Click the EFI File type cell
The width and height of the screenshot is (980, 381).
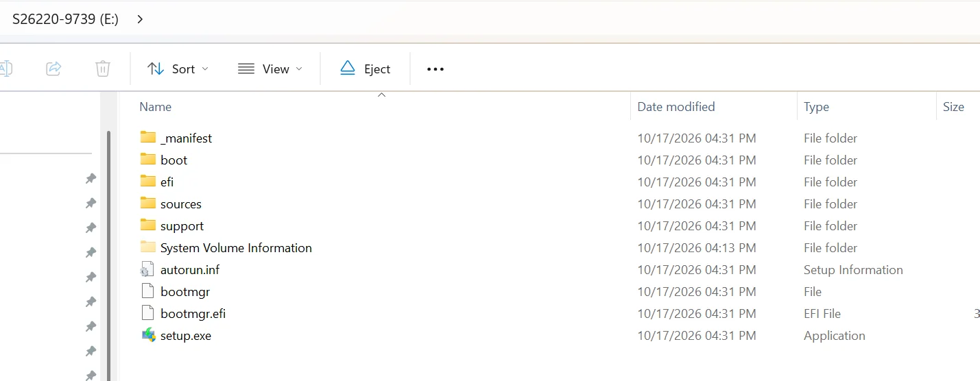(x=822, y=314)
